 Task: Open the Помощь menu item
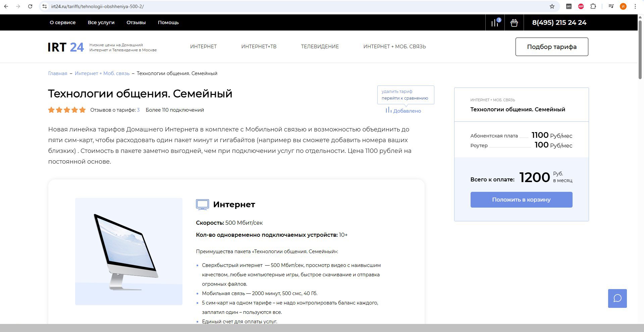(x=168, y=22)
